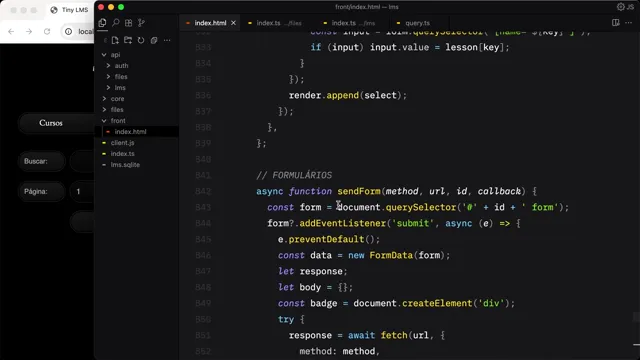Click the editor vertical scrollbar marker
This screenshot has height=360, width=640.
[636, 317]
